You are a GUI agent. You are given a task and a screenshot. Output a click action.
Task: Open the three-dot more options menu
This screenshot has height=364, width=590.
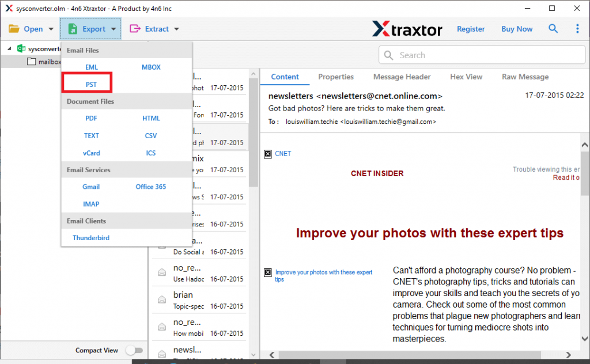(x=577, y=29)
